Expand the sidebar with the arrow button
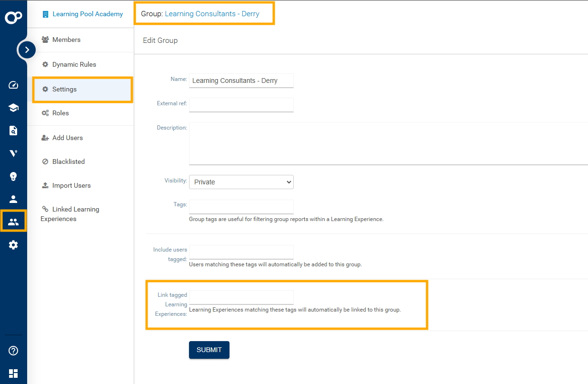Viewport: 588px width, 384px height. point(27,50)
